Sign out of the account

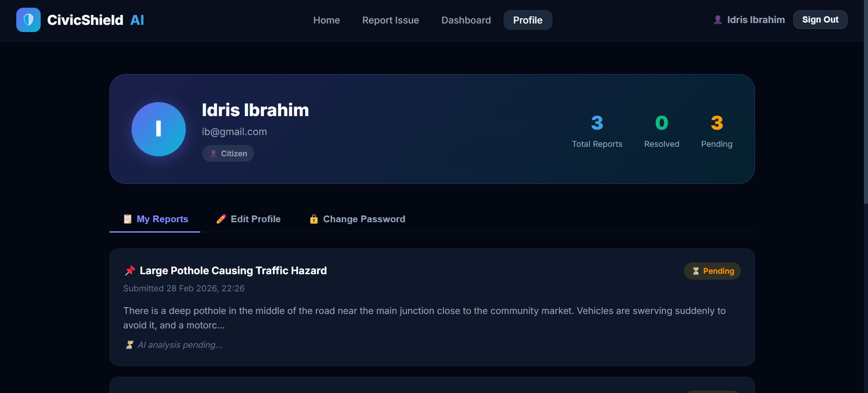coord(820,20)
